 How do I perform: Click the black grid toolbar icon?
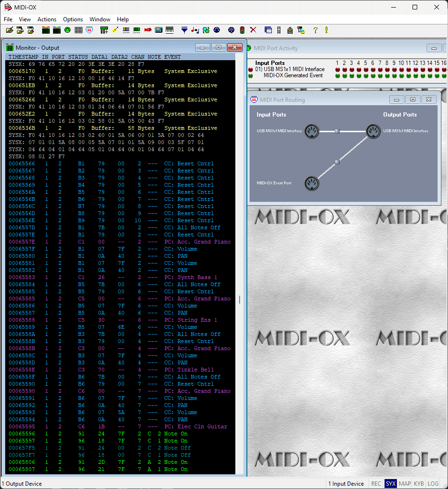(79, 30)
